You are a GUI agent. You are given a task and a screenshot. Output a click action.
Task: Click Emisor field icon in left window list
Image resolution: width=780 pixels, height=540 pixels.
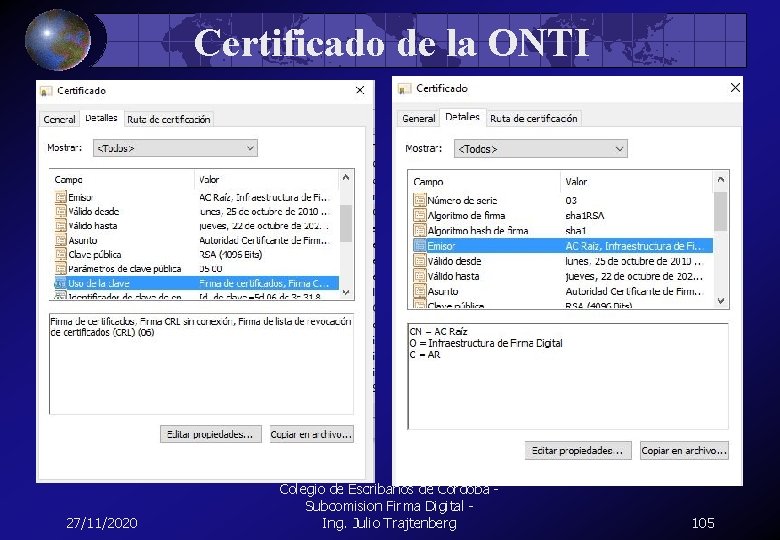(x=61, y=197)
